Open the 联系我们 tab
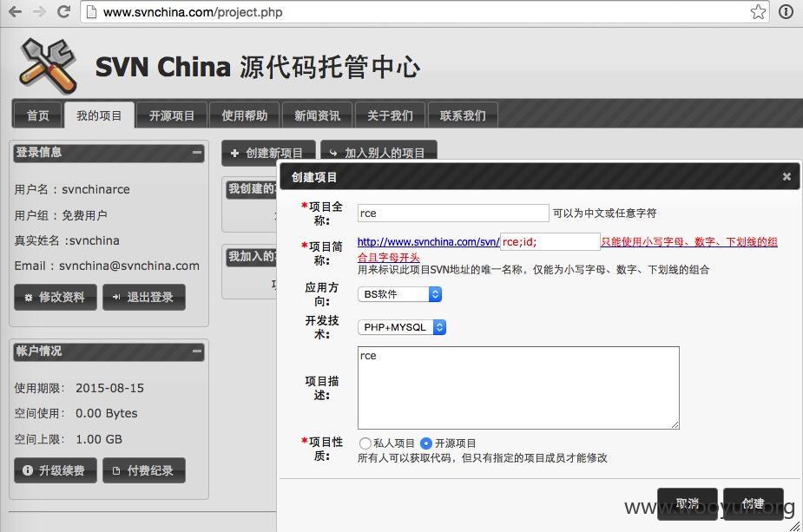Image resolution: width=803 pixels, height=532 pixels. pyautogui.click(x=463, y=115)
